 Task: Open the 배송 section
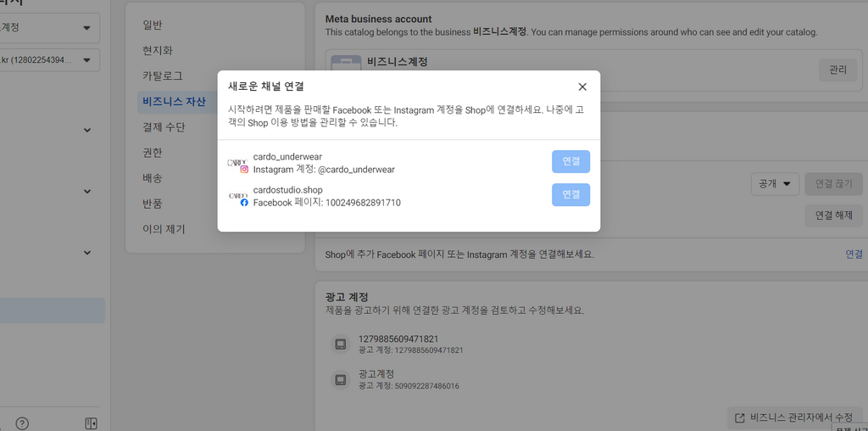coord(153,178)
